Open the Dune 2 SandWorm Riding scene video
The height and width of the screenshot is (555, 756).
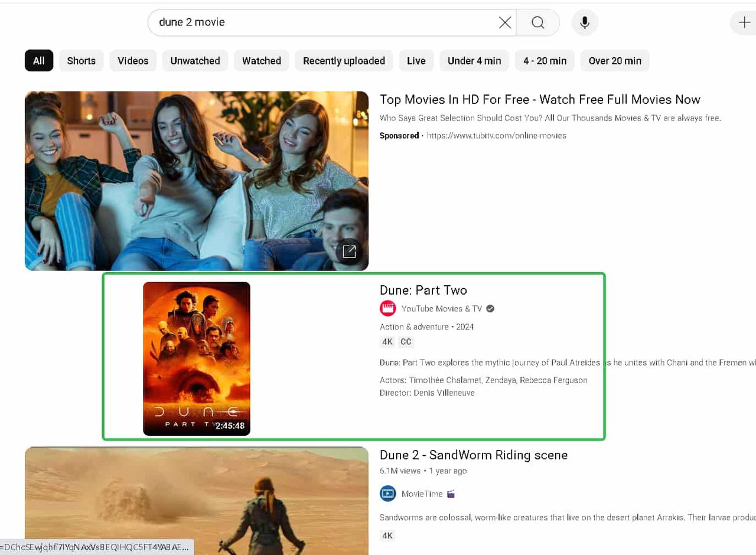[473, 455]
